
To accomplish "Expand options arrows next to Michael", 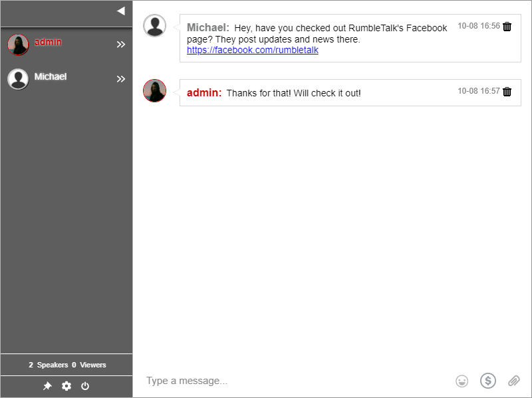I will 121,79.
